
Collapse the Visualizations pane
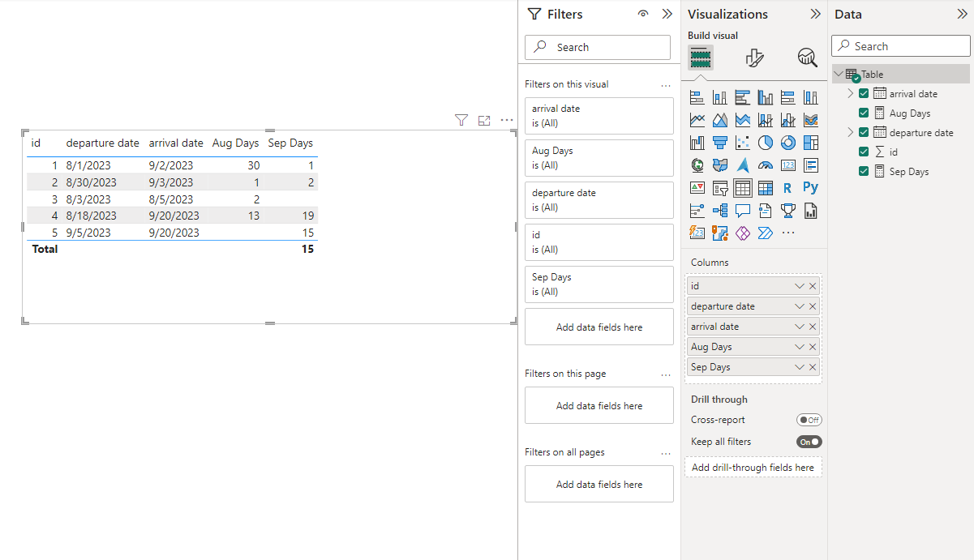pyautogui.click(x=815, y=14)
